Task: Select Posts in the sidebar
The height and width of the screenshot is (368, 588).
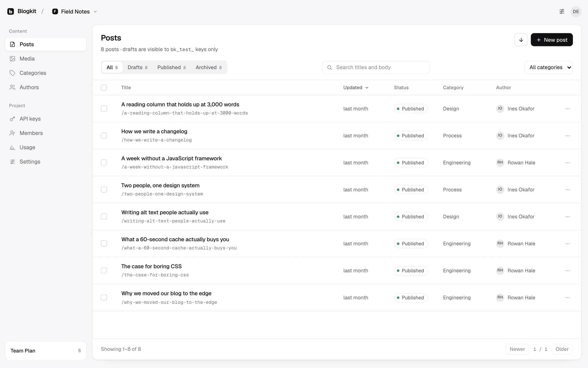Action: click(x=46, y=44)
